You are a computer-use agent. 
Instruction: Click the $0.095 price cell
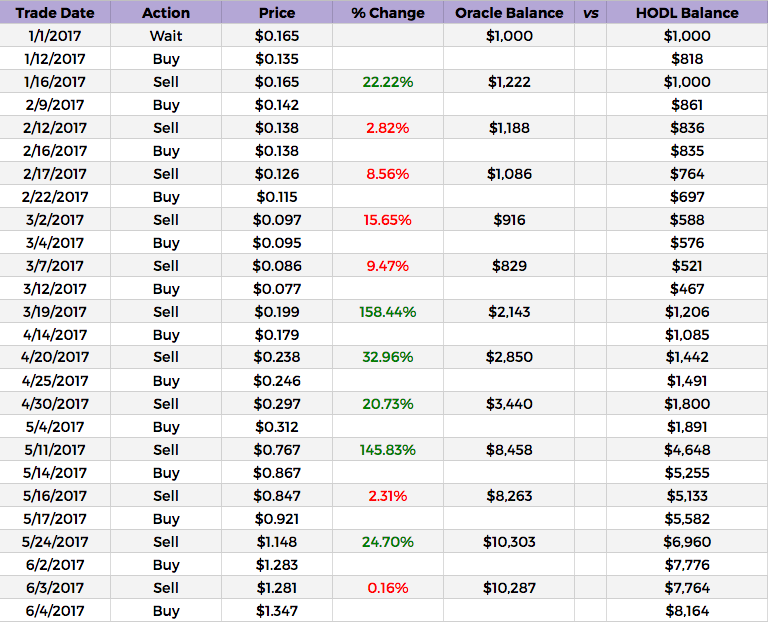point(277,243)
